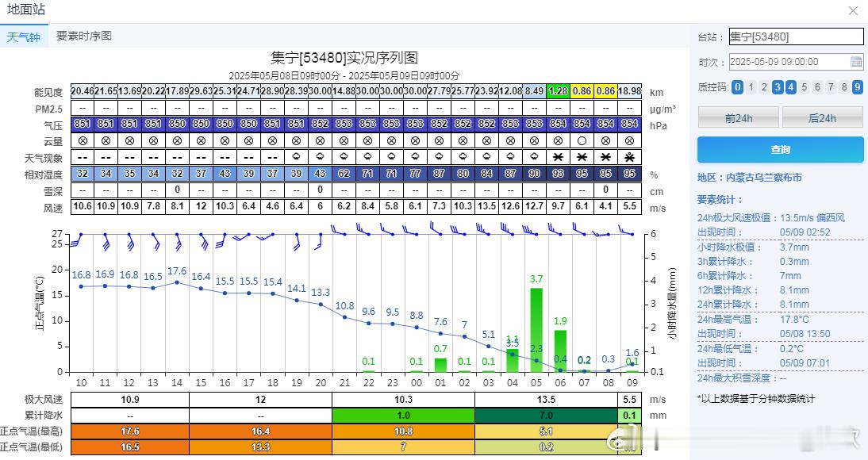This screenshot has width=868, height=460.
Task: Select the green 1.28 visibility cell
Action: coord(558,91)
